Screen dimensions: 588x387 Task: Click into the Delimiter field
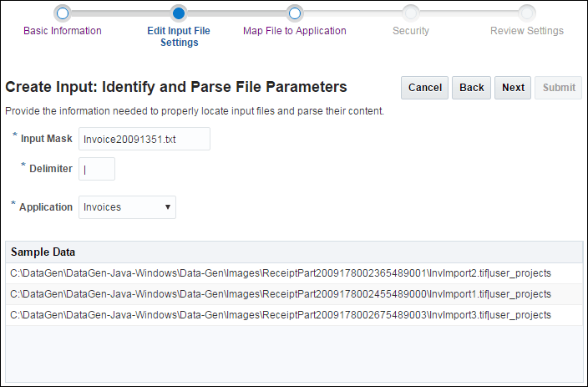click(97, 169)
